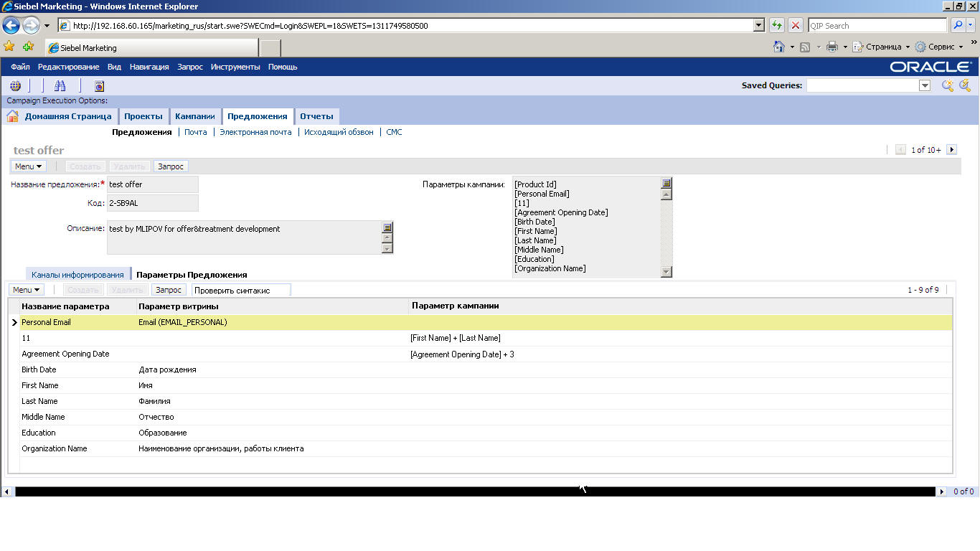The image size is (980, 551).
Task: Open the Вид menu
Action: tap(114, 67)
